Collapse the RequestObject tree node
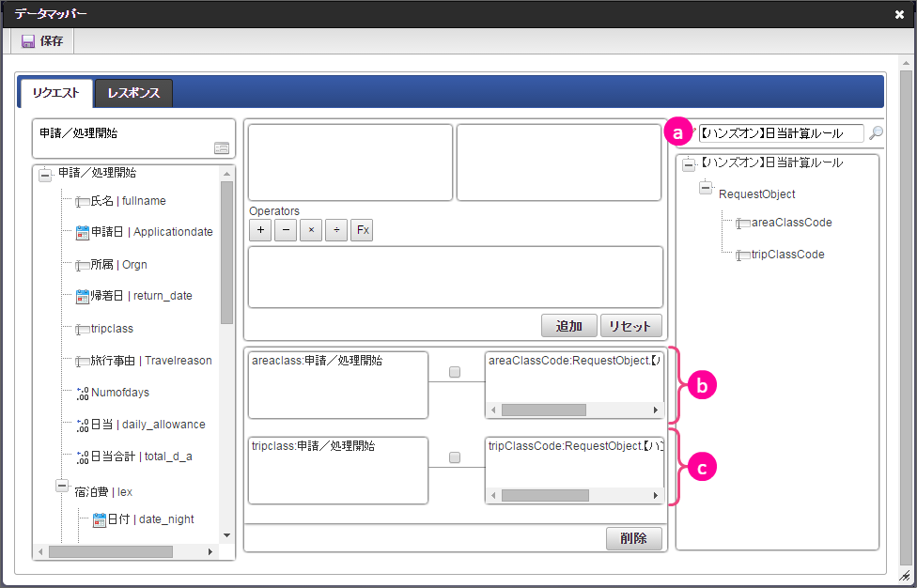 [706, 188]
